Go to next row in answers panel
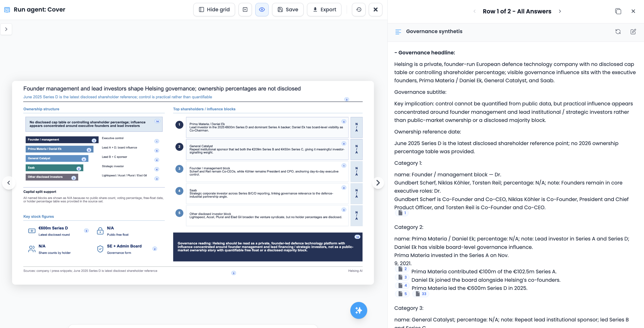 tap(560, 11)
